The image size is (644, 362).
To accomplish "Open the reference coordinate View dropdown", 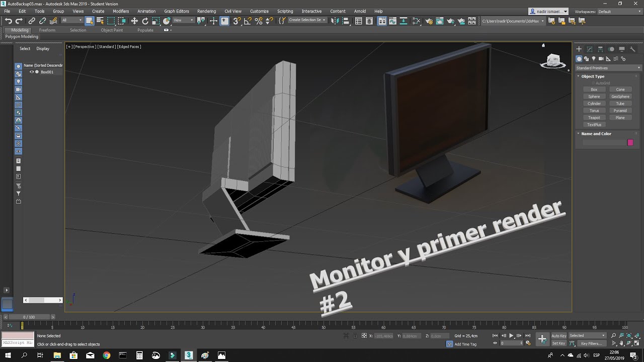I will pyautogui.click(x=184, y=21).
